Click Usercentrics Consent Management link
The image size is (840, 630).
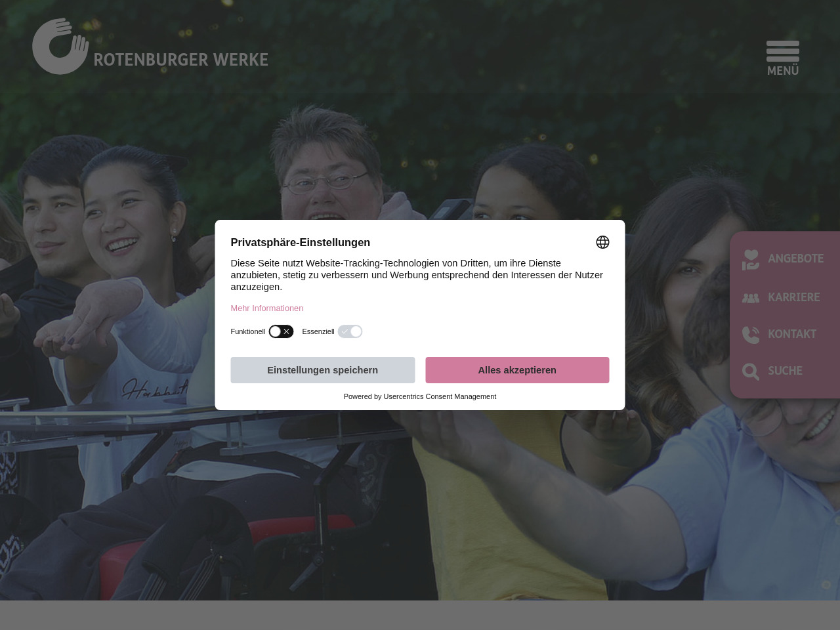440,396
